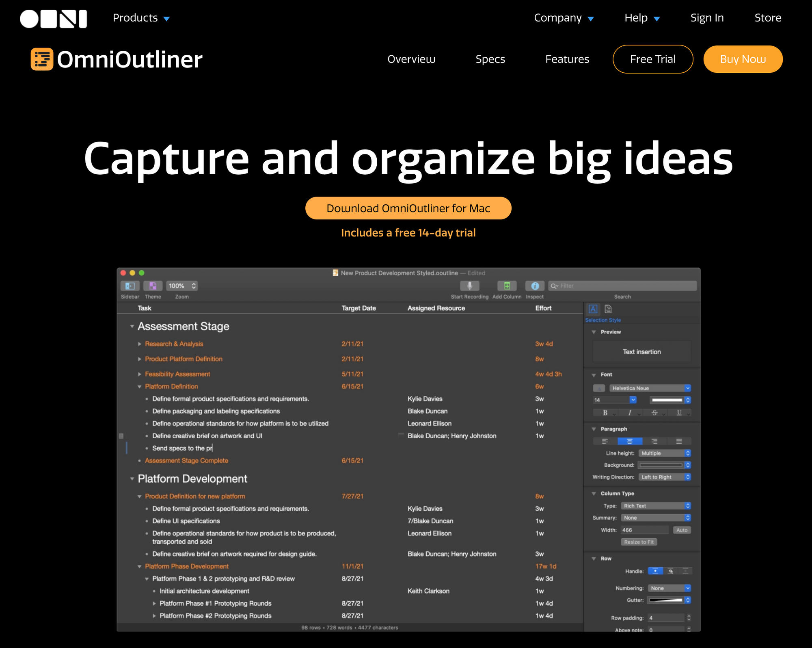Click the document icon in the window title
The height and width of the screenshot is (648, 812).
[x=335, y=273]
